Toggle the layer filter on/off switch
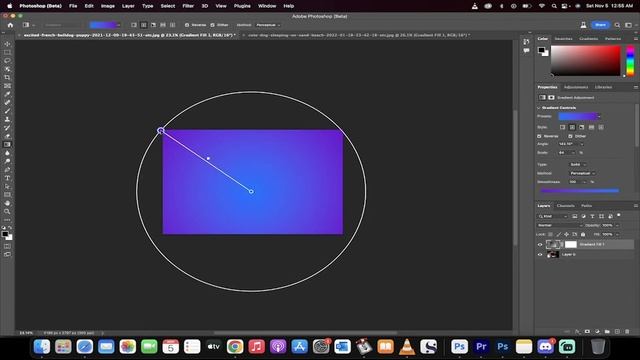This screenshot has width=640, height=360. [x=619, y=215]
